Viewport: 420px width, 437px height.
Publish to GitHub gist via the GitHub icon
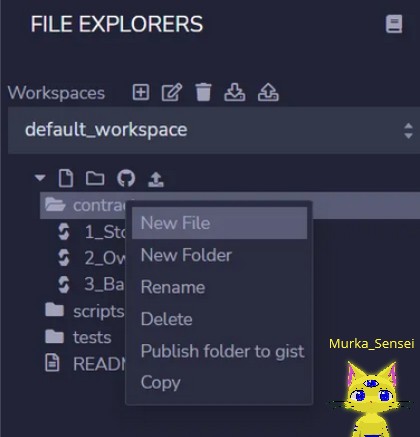[x=126, y=178]
